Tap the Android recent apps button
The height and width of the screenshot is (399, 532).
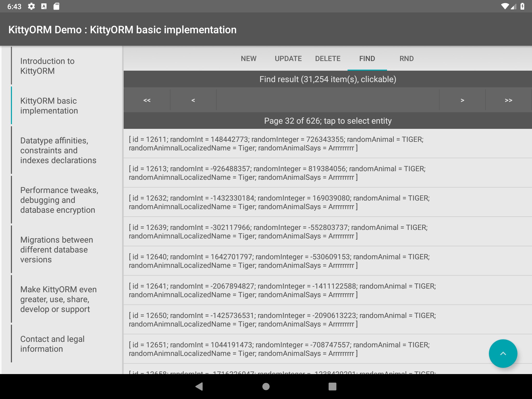[332, 387]
